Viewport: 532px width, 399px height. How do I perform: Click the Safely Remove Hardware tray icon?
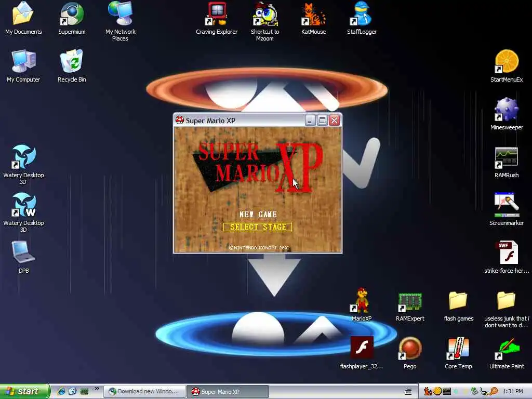[x=474, y=392]
